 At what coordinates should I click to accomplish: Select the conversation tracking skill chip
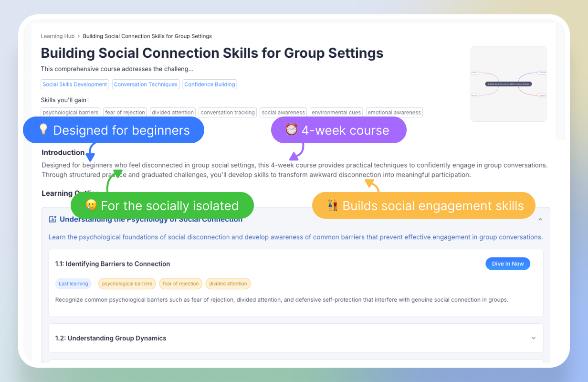click(x=228, y=112)
